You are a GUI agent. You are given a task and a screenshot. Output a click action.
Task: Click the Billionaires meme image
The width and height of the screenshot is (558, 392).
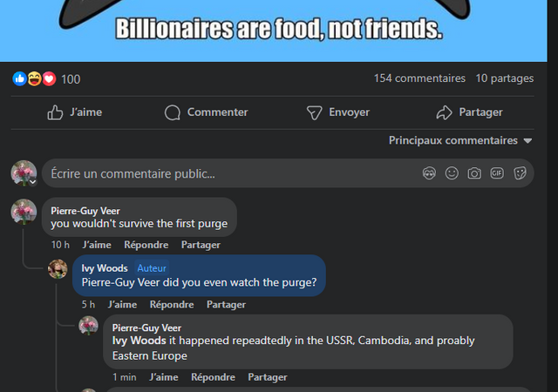tap(273, 30)
